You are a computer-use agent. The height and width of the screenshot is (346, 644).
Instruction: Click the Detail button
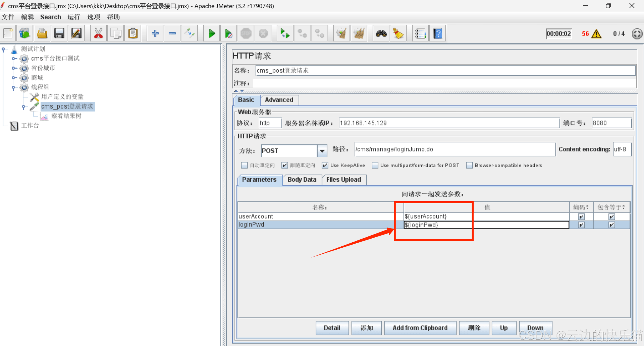pyautogui.click(x=332, y=328)
